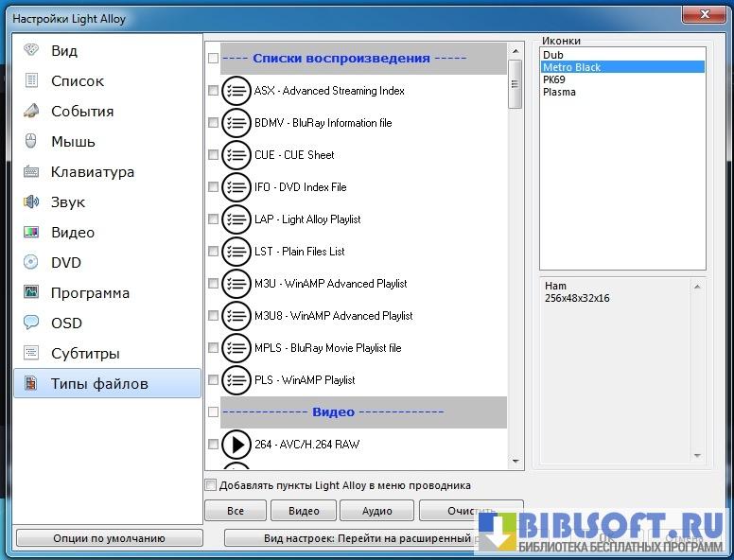The height and width of the screenshot is (560, 734).
Task: Click the play icon beside 264 AVC/H.264 RAW
Action: [236, 445]
